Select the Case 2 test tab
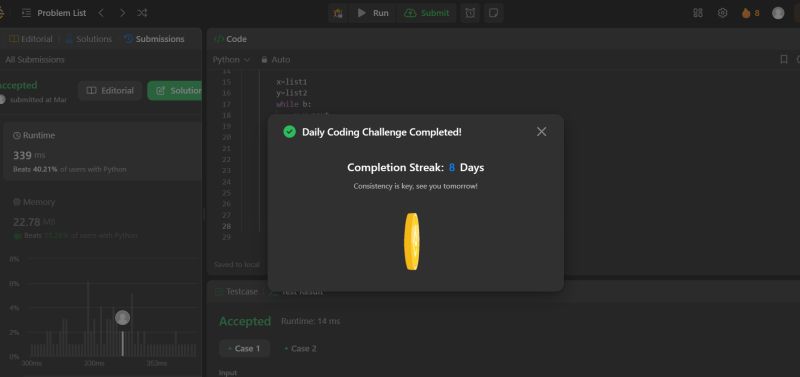 click(x=300, y=348)
